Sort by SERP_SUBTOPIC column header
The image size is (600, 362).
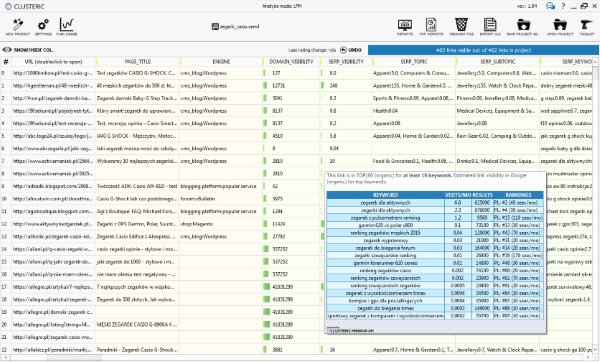497,62
